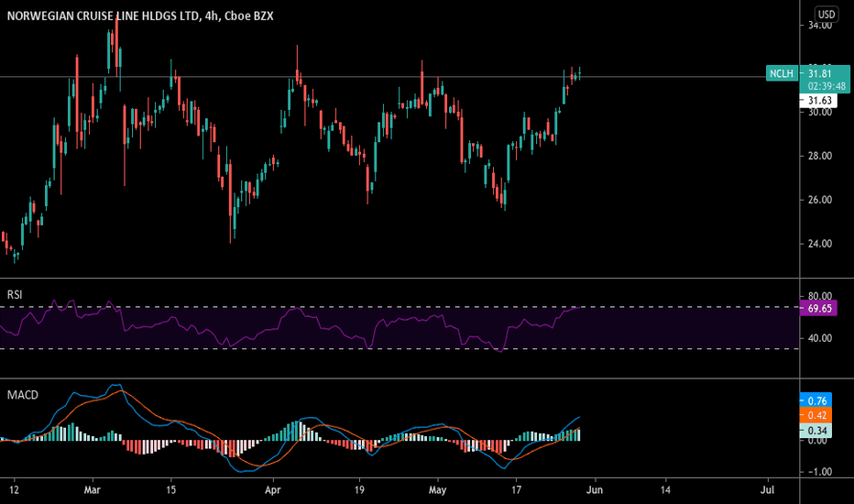Click the 12 date on time axis
854x504 pixels.
14,490
